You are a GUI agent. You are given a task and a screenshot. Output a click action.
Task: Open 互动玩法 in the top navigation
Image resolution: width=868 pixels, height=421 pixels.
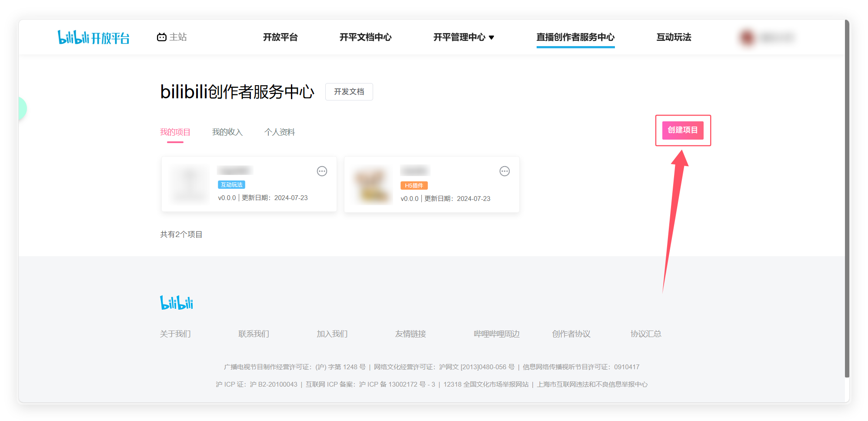674,37
